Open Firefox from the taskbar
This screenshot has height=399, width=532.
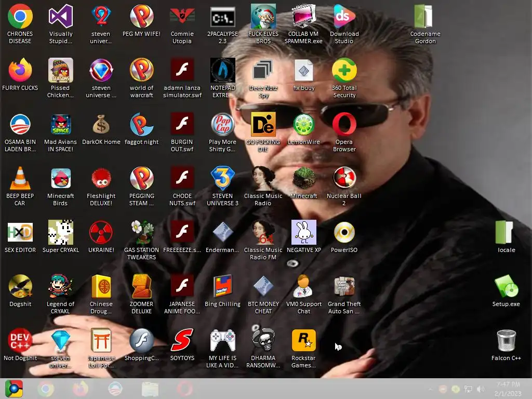coord(81,389)
